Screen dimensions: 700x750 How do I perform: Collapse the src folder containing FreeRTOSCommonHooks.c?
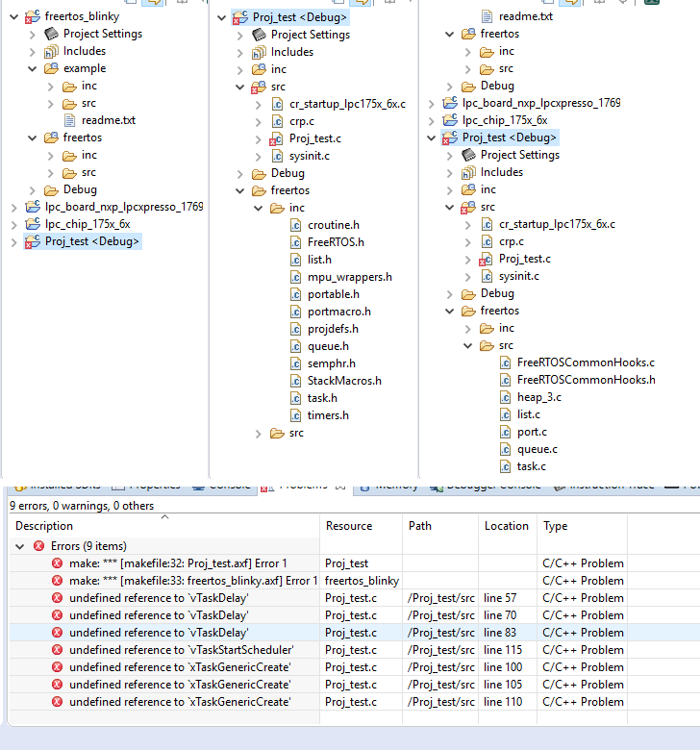pos(468,346)
